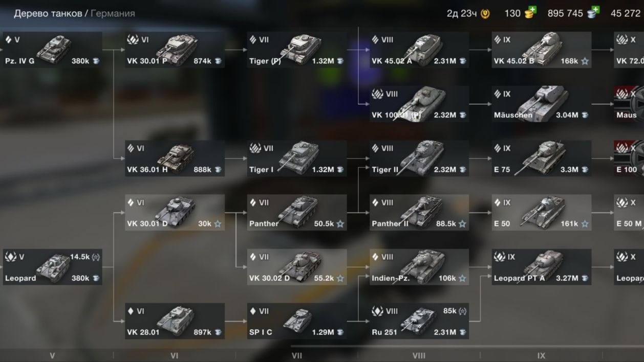Click the VK 30.01 D star icon
This screenshot has height=362, width=644.
[x=218, y=223]
